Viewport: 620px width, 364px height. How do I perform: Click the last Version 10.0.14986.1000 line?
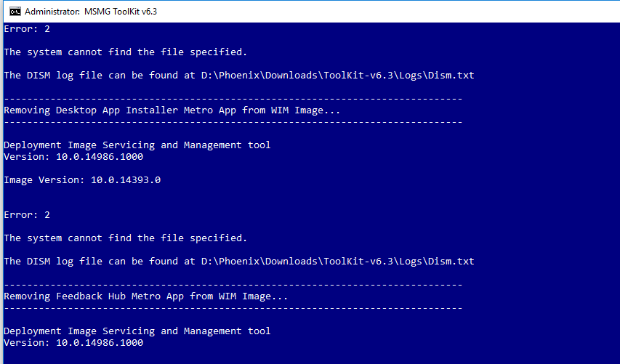click(73, 343)
